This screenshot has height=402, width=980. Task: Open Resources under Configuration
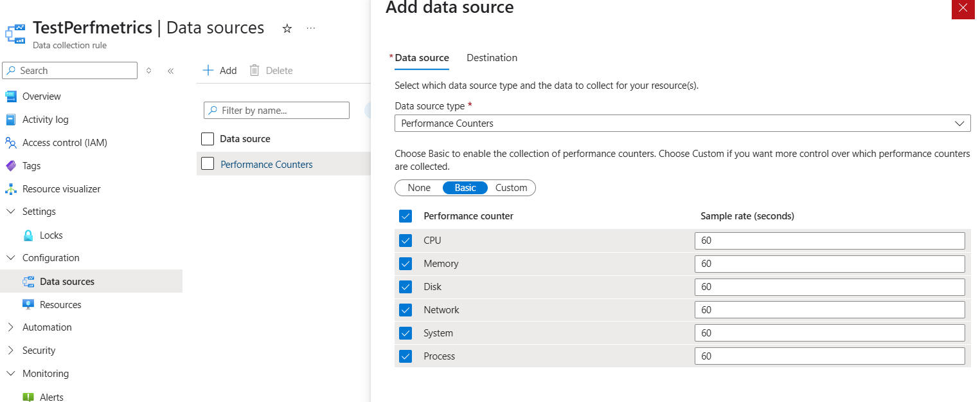coord(60,305)
